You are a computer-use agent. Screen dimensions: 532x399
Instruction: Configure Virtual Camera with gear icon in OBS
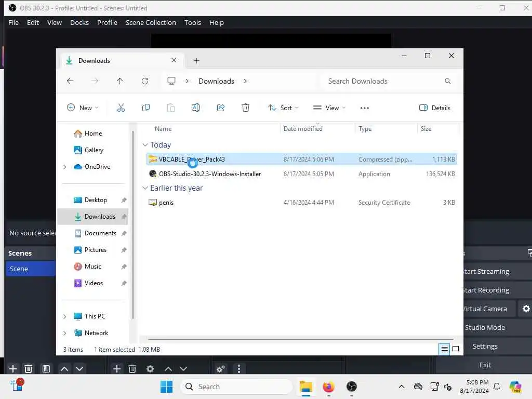click(526, 309)
